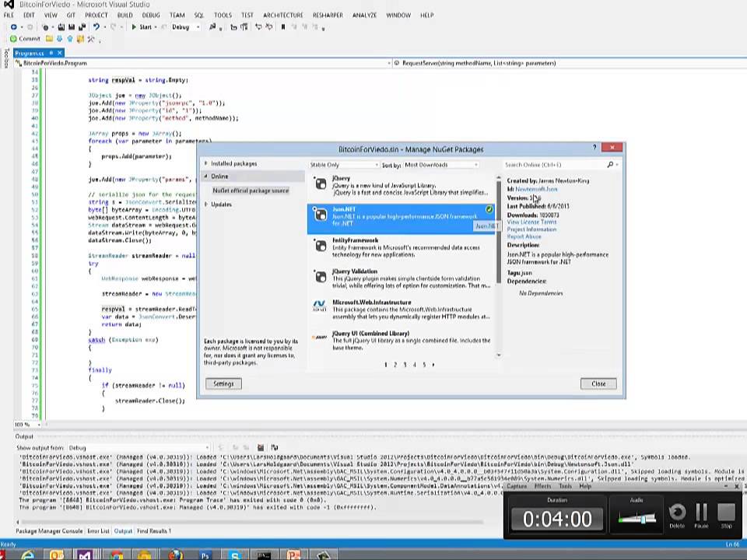The image size is (747, 560).
Task: Open Firefox from the taskbar
Action: click(175, 555)
